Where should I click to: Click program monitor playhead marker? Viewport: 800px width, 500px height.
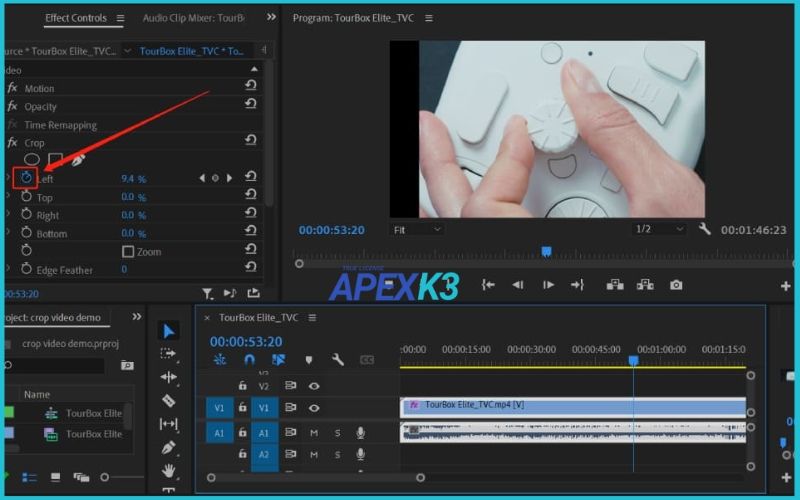tap(546, 251)
